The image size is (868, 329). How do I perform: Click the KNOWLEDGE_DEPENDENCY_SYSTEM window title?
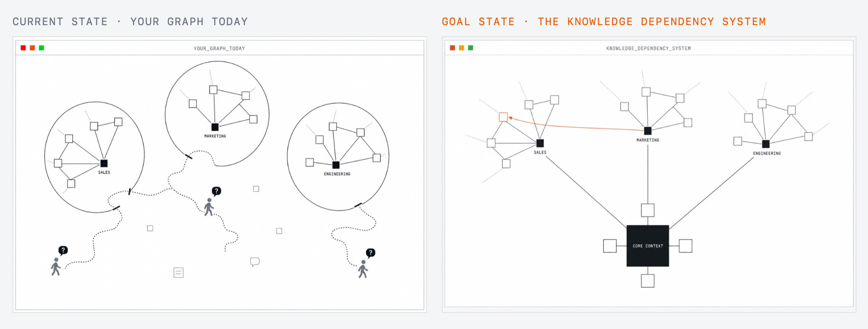(648, 49)
